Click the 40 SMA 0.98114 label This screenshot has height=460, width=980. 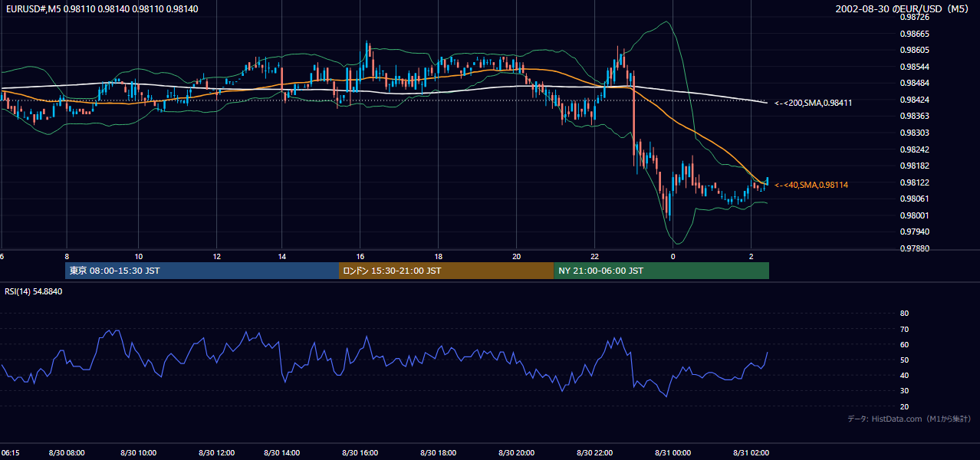811,185
